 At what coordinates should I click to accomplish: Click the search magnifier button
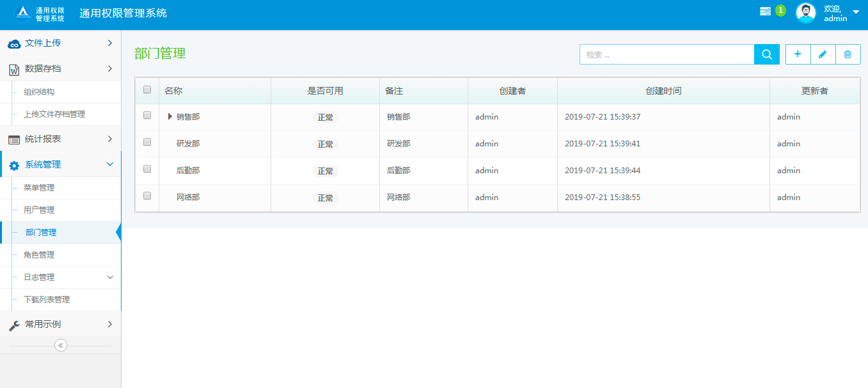767,54
